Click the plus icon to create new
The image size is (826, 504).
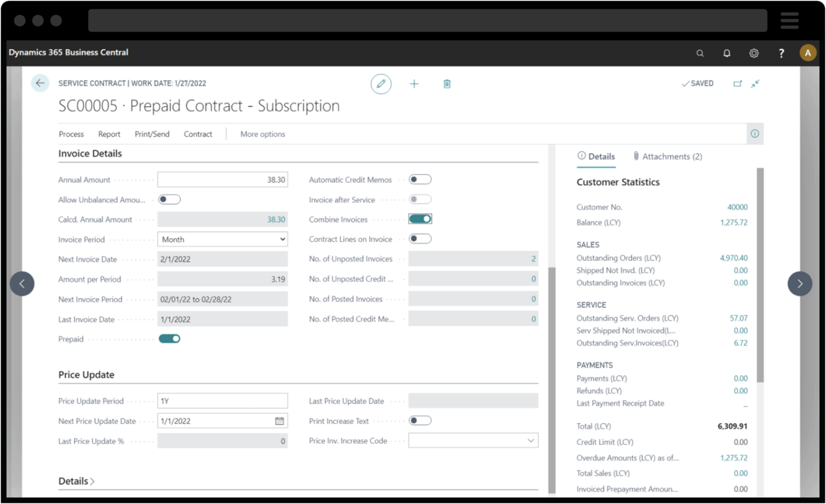[414, 84]
